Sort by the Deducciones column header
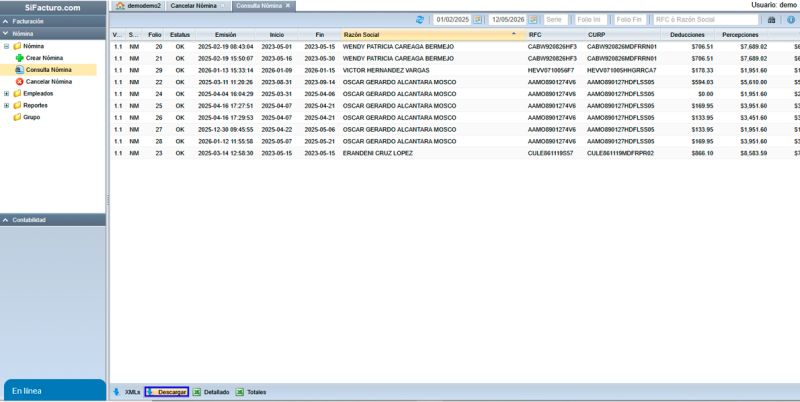This screenshot has height=402, width=800. coord(688,35)
